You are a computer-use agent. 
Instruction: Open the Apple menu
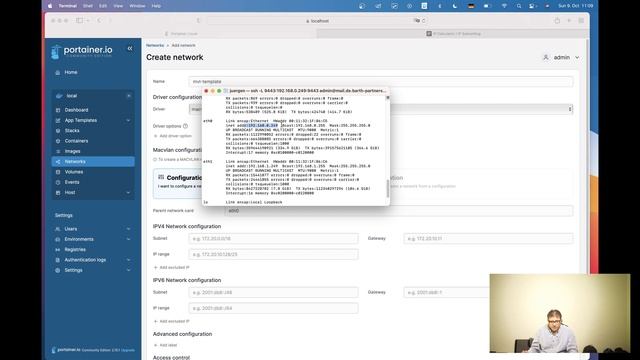[50, 6]
